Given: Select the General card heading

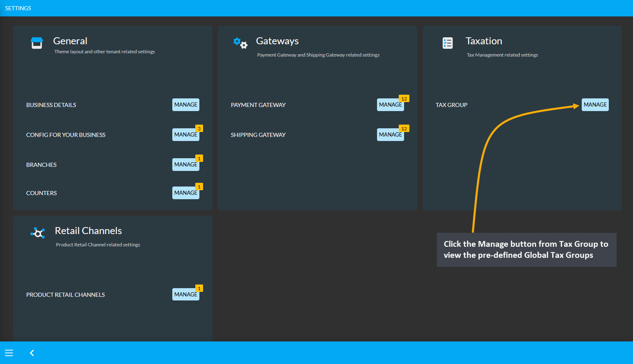Looking at the screenshot, I should pos(70,41).
